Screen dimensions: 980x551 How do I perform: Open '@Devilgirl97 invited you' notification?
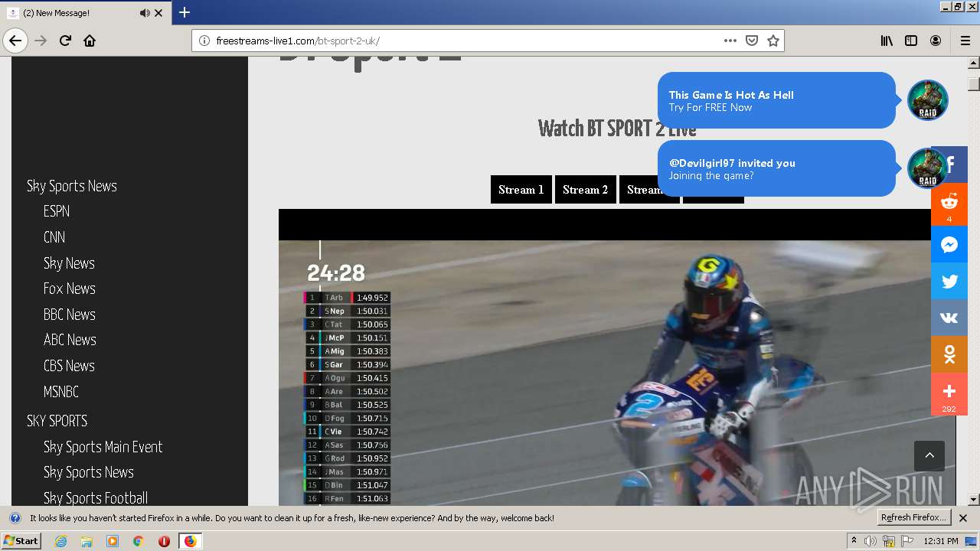[776, 168]
